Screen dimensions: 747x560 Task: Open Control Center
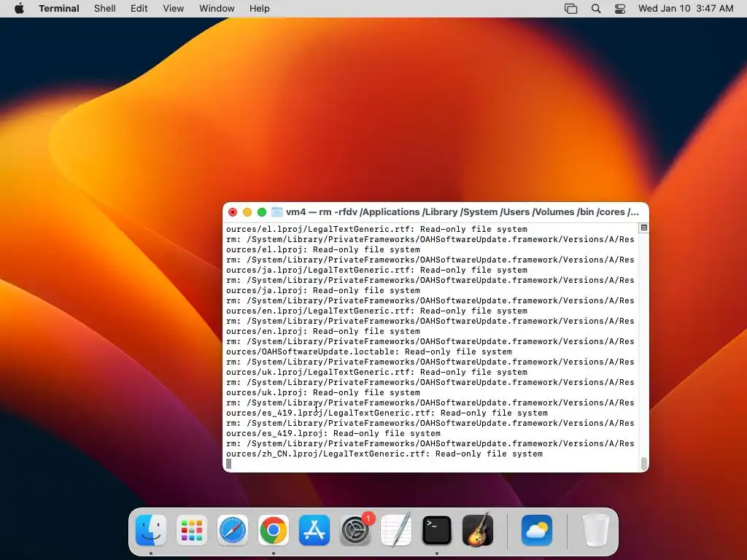620,9
